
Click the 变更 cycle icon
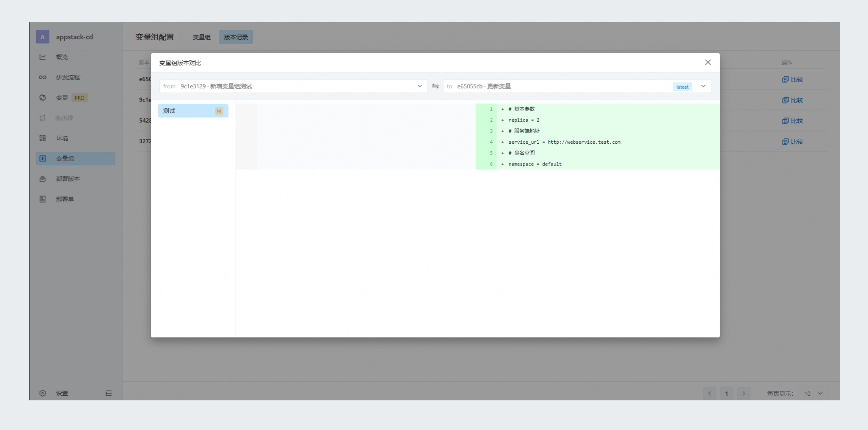coord(42,98)
